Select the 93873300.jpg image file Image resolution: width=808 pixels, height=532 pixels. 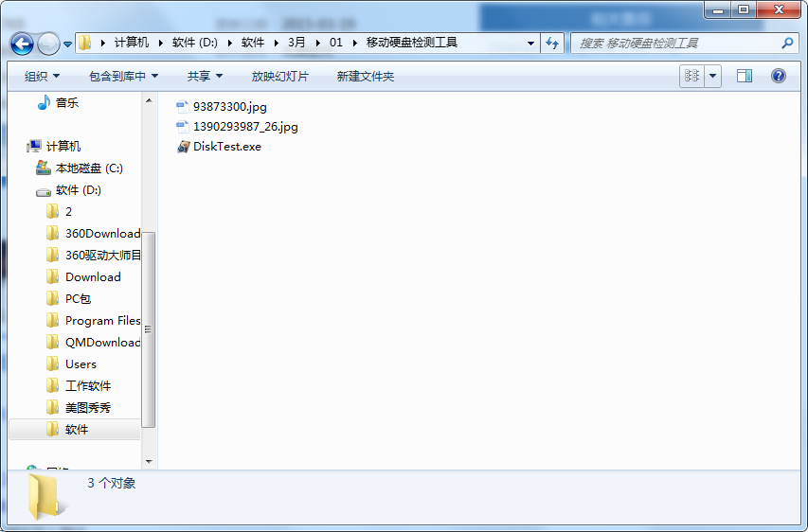(x=229, y=107)
